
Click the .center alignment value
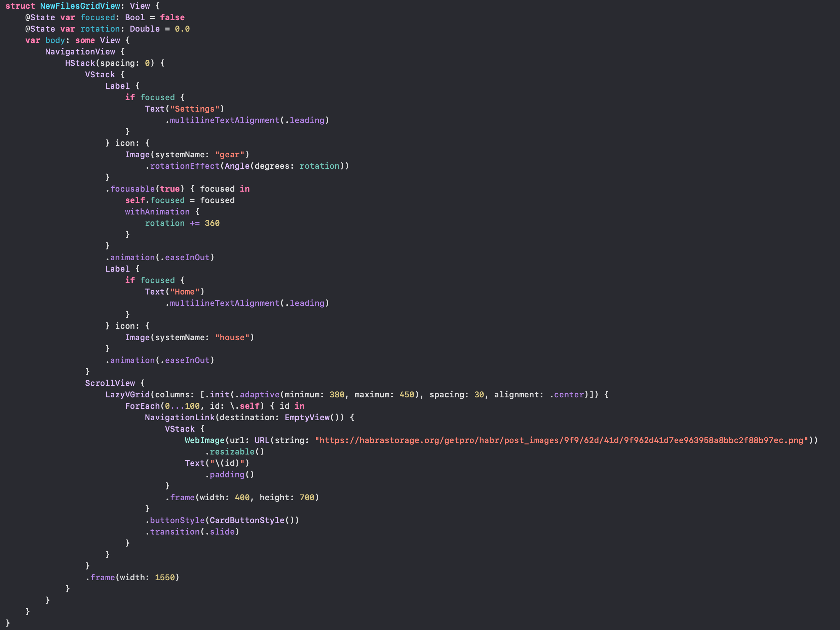coord(567,395)
